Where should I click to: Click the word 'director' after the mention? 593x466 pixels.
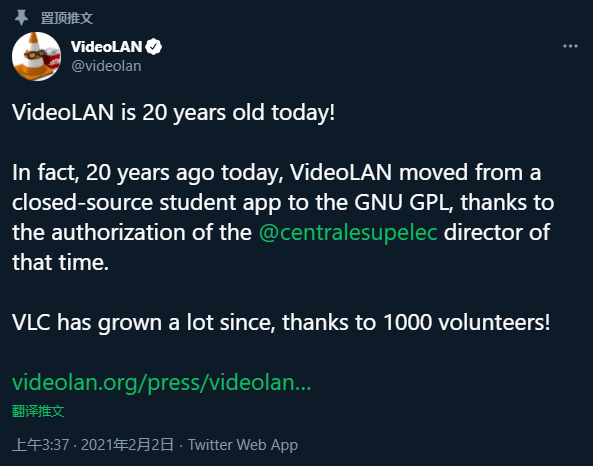(x=483, y=232)
